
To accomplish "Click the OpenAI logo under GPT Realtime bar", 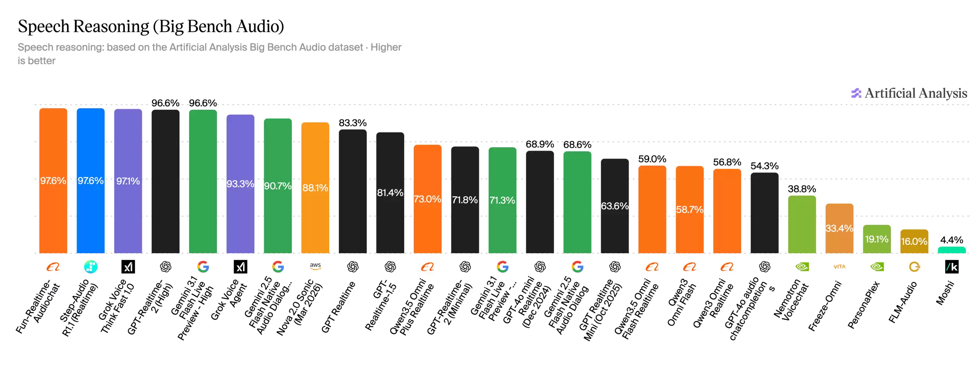I will point(353,267).
